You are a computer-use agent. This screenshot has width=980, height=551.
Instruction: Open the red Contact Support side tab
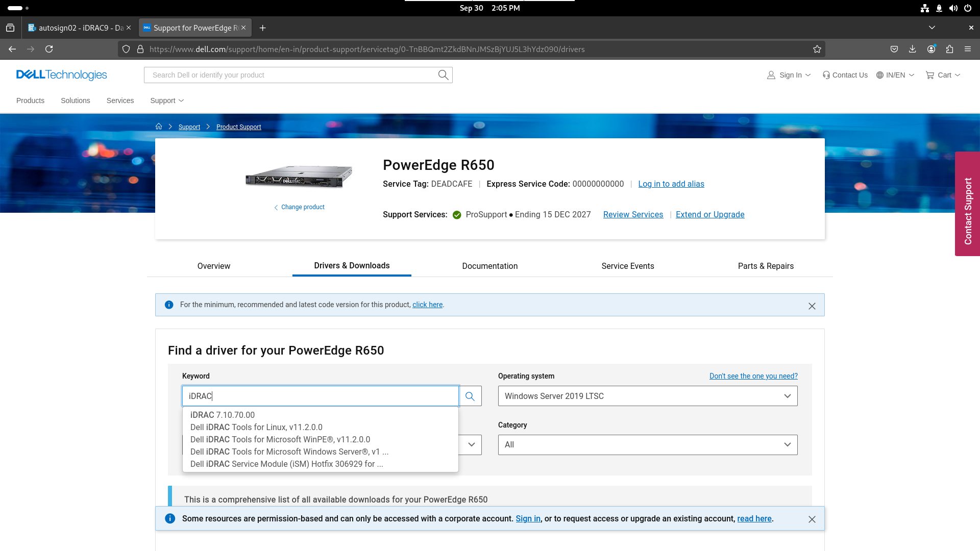(x=967, y=204)
